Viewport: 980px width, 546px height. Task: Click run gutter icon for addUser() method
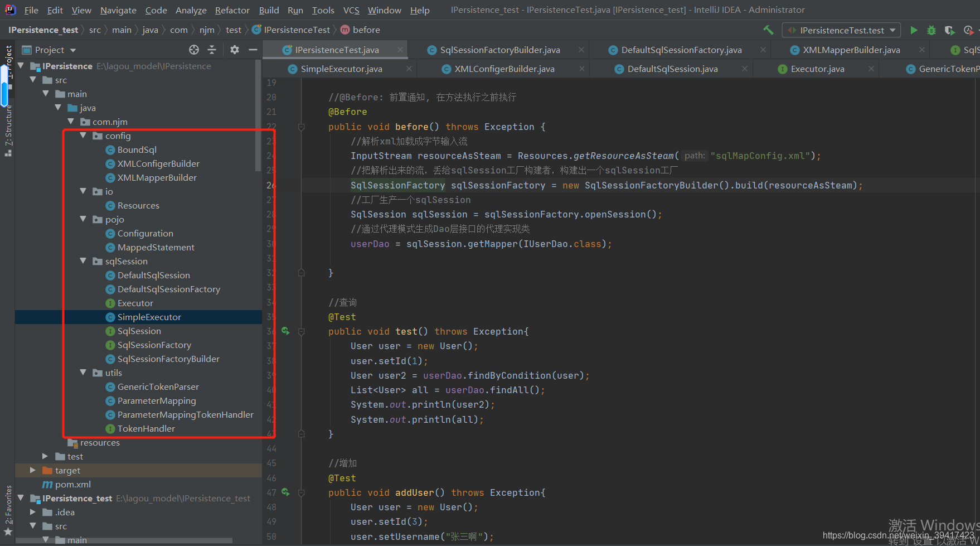[285, 492]
